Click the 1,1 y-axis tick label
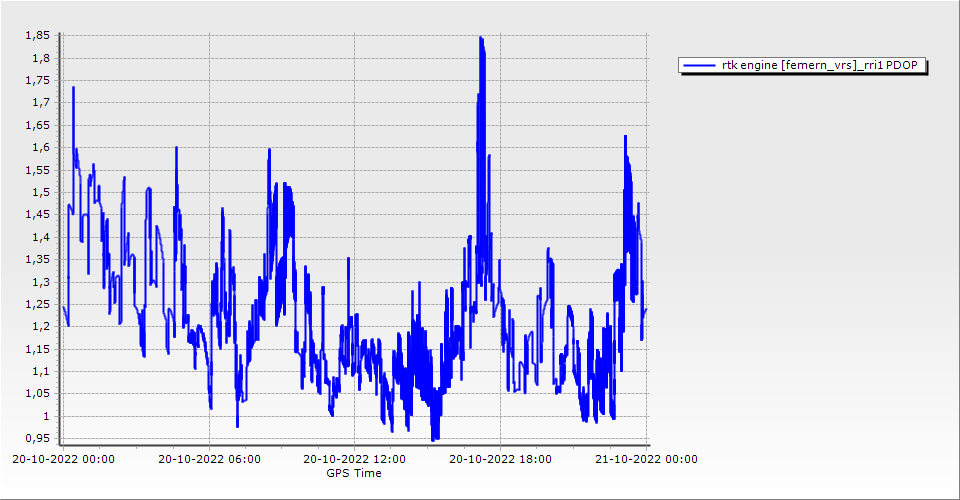 click(40, 371)
